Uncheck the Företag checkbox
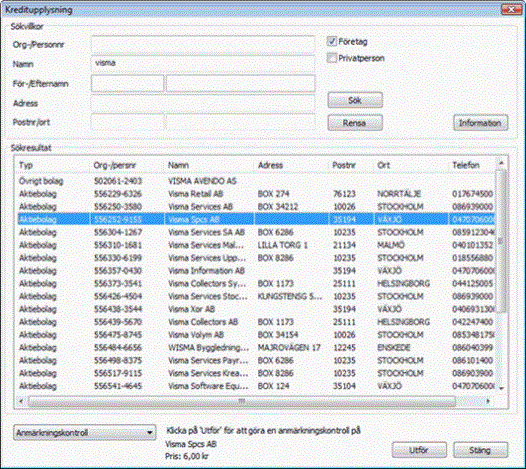526x469 pixels. [331, 42]
